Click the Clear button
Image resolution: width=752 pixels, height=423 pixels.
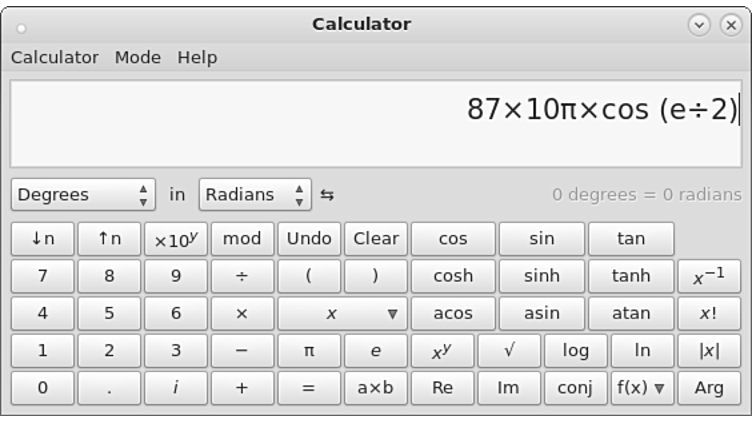click(376, 239)
